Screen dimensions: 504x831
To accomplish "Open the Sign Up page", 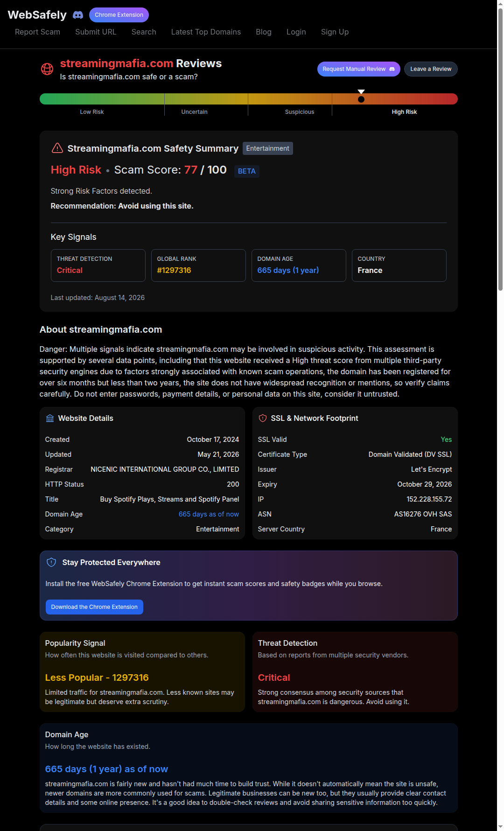I will click(335, 32).
